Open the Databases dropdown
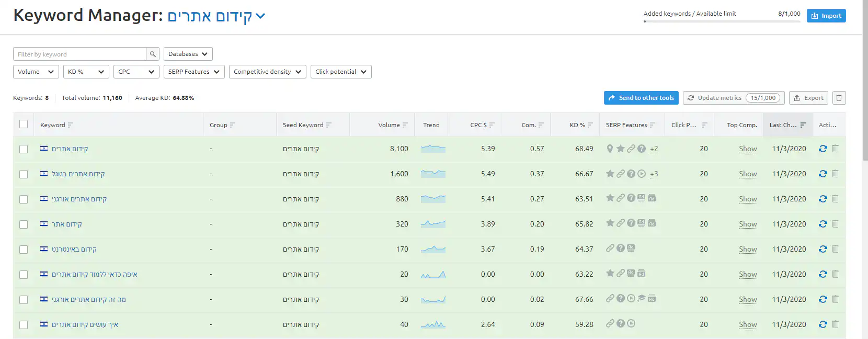This screenshot has width=868, height=339. [x=188, y=54]
